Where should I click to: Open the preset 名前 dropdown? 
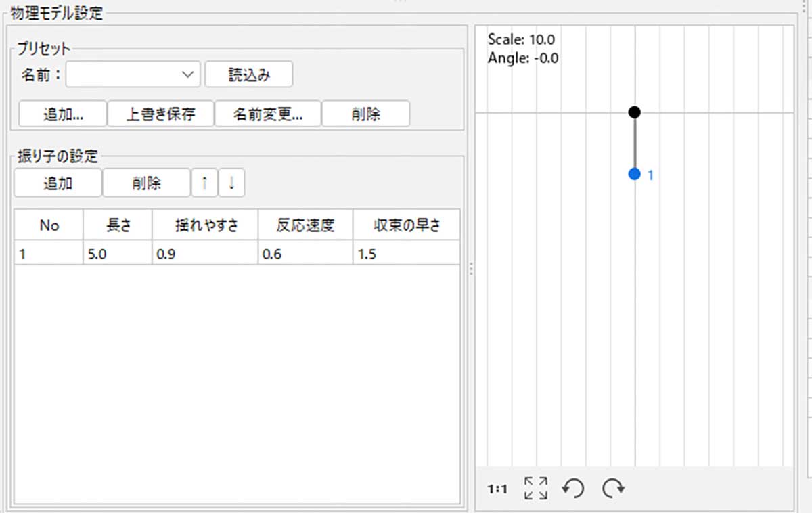click(x=133, y=74)
